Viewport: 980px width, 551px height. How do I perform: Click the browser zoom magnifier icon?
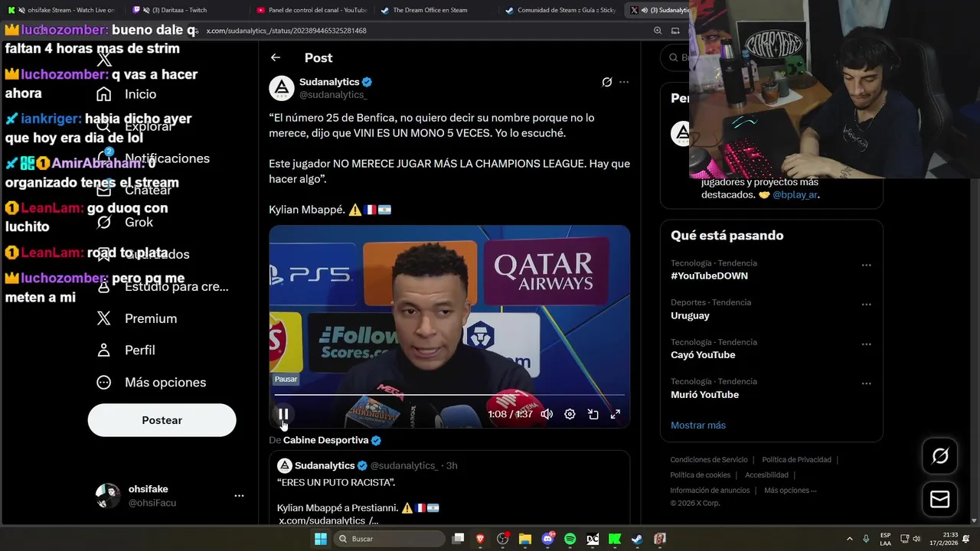tap(658, 31)
